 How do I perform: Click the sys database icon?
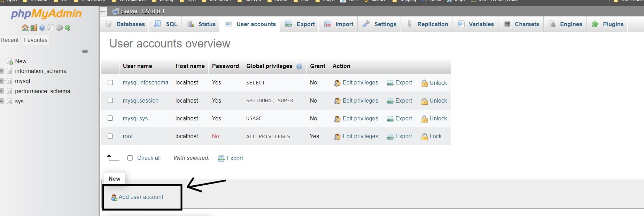coord(10,102)
